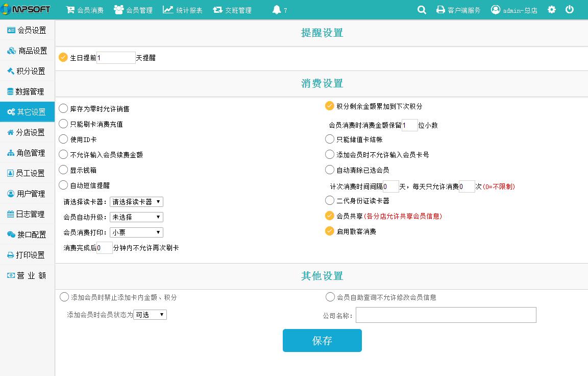588x376 pixels.
Task: Open 日志管理 in the sidebar
Action: click(x=28, y=214)
